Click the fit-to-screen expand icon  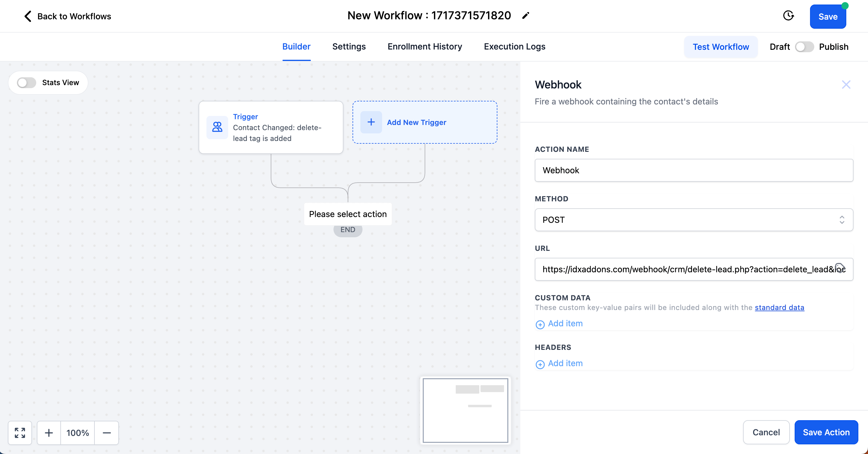[20, 433]
